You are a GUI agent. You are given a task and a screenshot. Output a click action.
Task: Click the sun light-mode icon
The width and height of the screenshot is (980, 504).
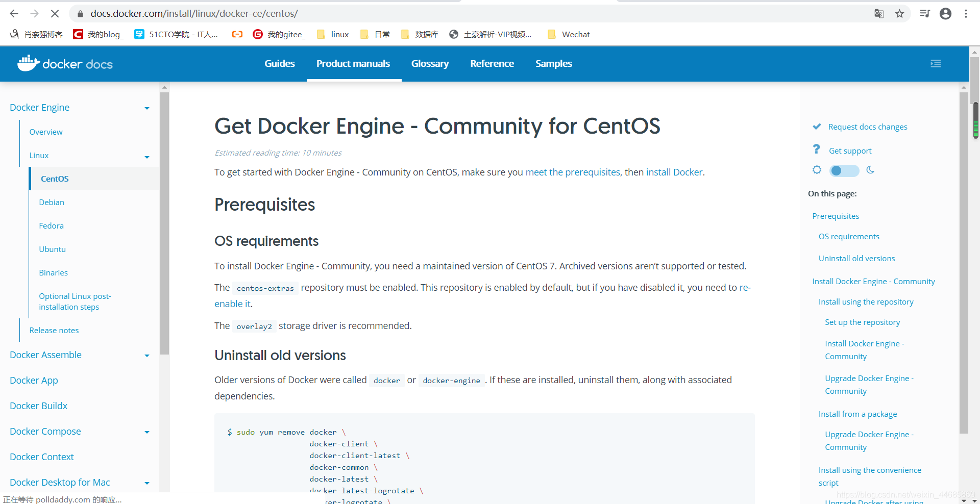pyautogui.click(x=817, y=170)
